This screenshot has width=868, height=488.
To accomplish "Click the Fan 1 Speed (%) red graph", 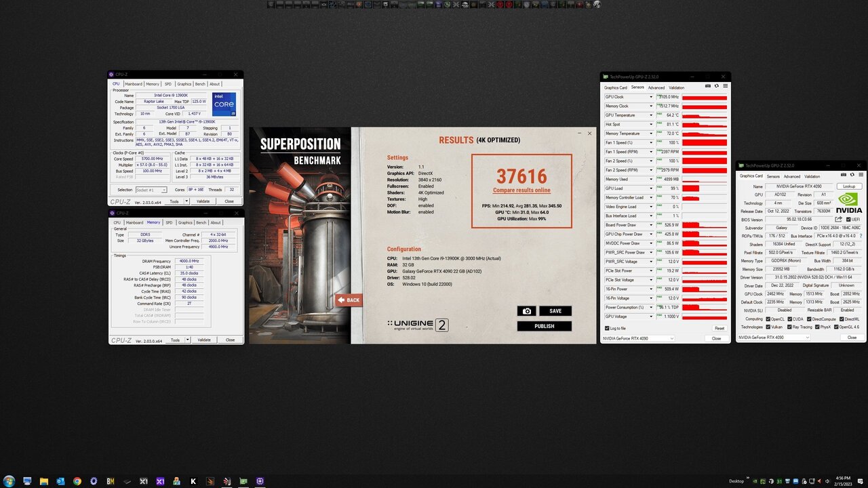I will pyautogui.click(x=705, y=142).
